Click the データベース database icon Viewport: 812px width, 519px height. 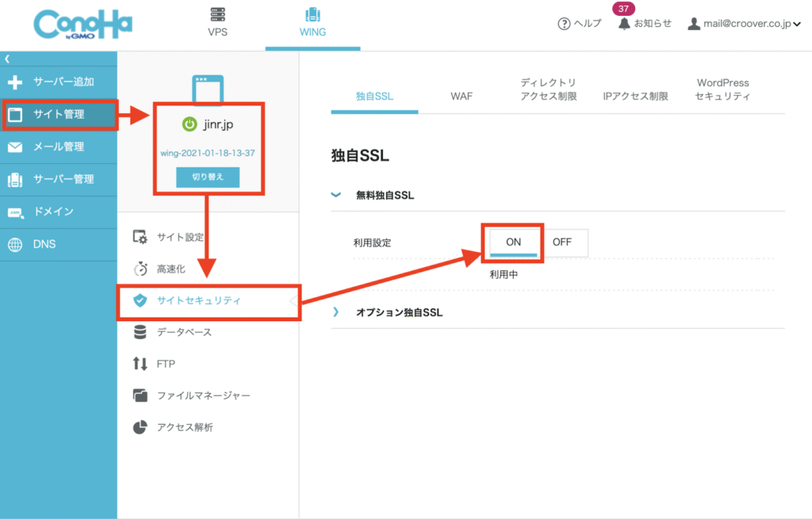[x=140, y=332]
